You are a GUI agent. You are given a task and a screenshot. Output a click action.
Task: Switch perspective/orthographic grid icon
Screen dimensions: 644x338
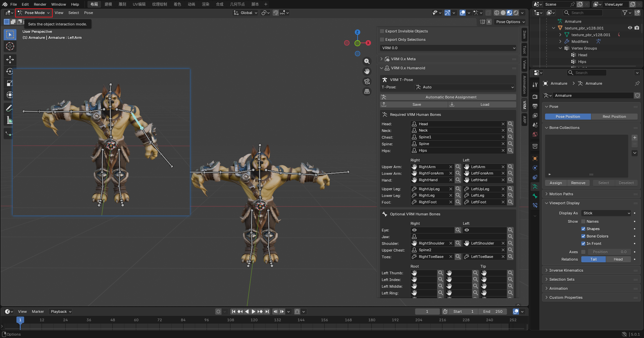[367, 91]
